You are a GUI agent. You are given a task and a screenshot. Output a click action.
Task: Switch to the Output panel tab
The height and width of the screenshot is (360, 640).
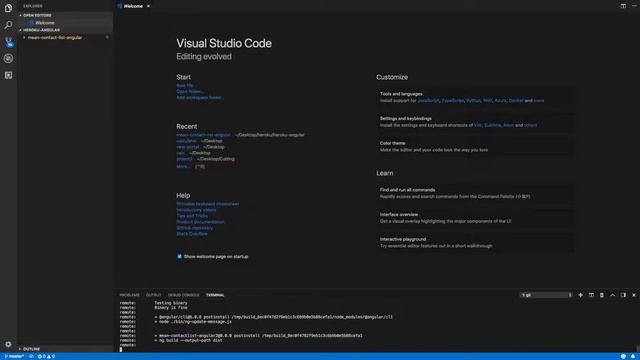click(153, 295)
